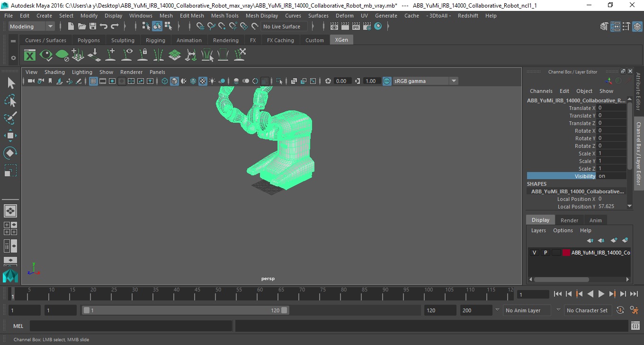Open the panel Shading menu
The width and height of the screenshot is (644, 345).
pos(54,72)
